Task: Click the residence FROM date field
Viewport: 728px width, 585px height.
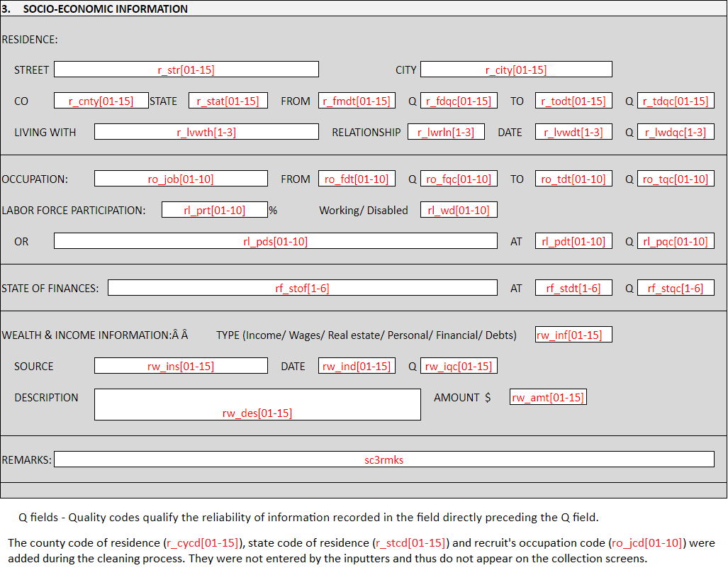Action: [x=357, y=101]
